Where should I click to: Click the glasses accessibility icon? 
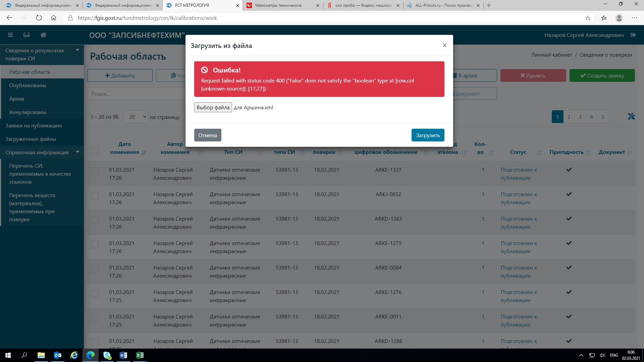[x=26, y=35]
